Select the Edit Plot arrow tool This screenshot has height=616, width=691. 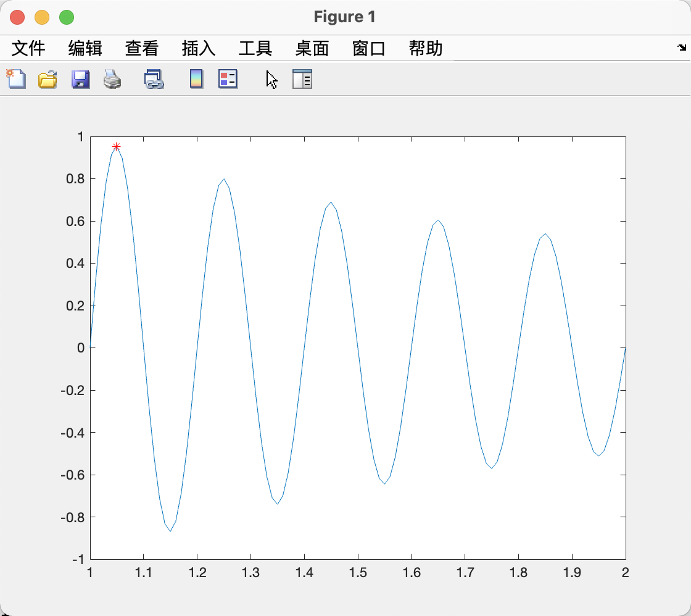pos(272,80)
